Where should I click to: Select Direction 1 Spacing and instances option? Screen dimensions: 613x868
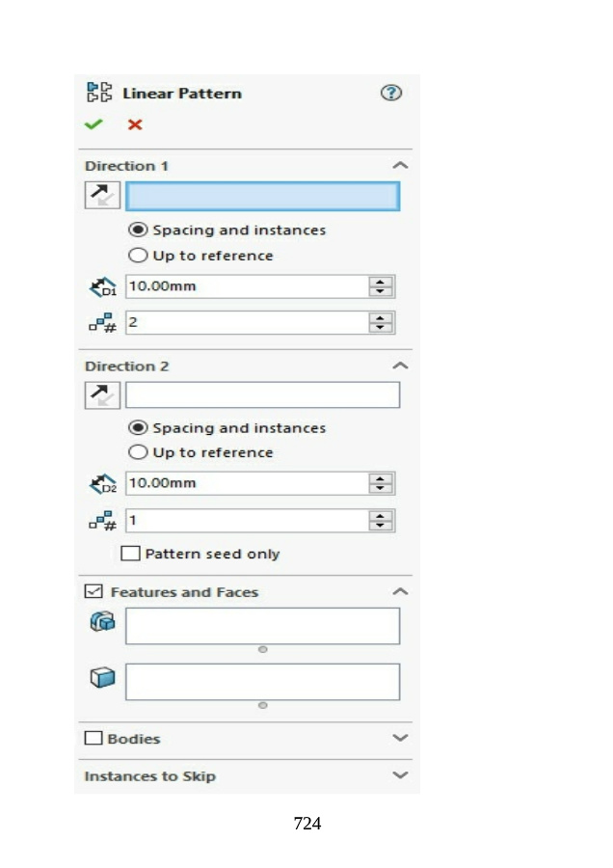point(138,231)
